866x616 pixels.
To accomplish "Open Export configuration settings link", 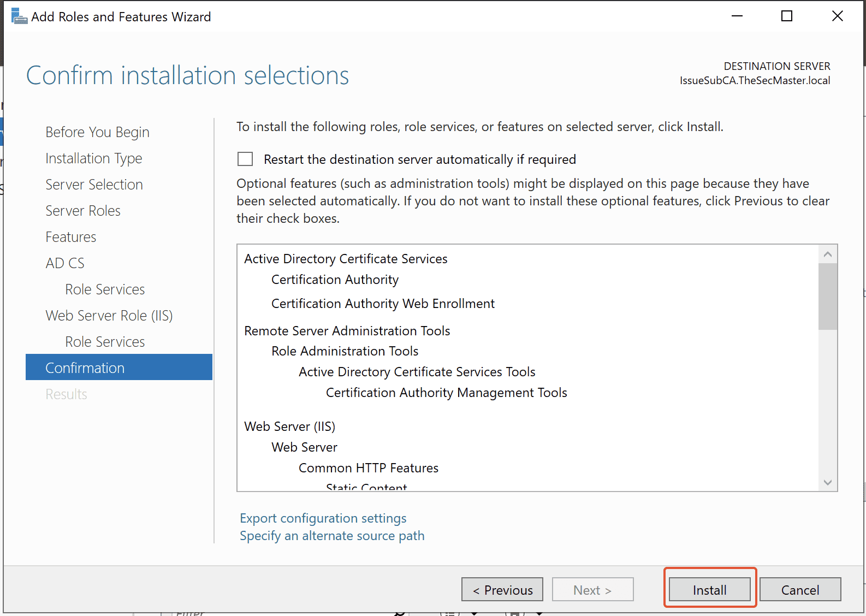I will click(323, 518).
